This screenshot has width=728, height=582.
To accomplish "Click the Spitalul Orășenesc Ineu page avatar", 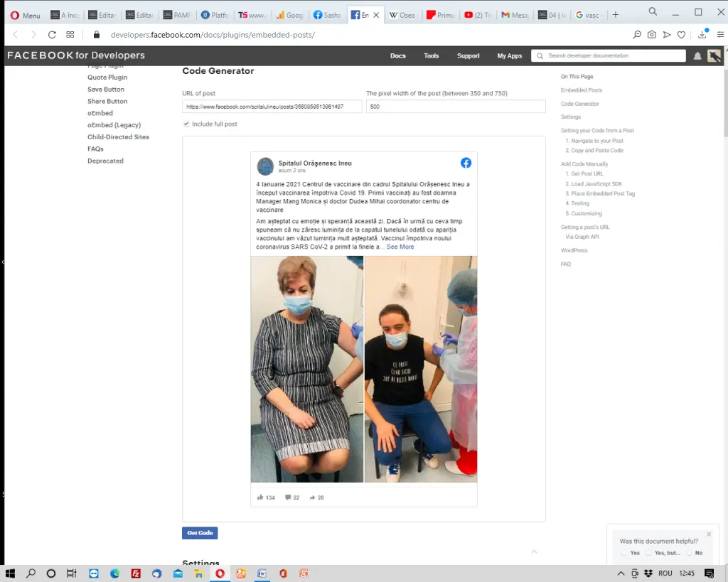I will click(266, 166).
